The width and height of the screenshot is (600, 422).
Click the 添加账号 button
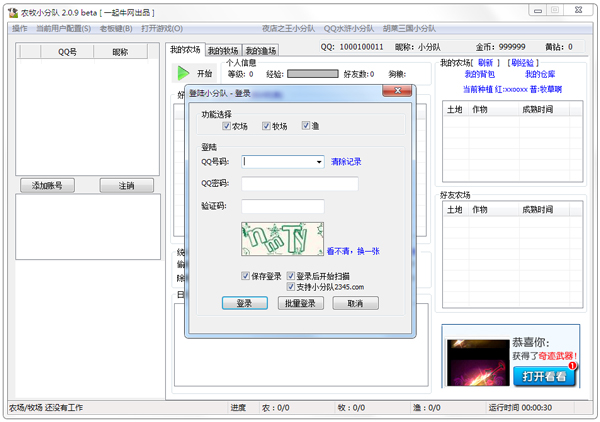[x=47, y=186]
